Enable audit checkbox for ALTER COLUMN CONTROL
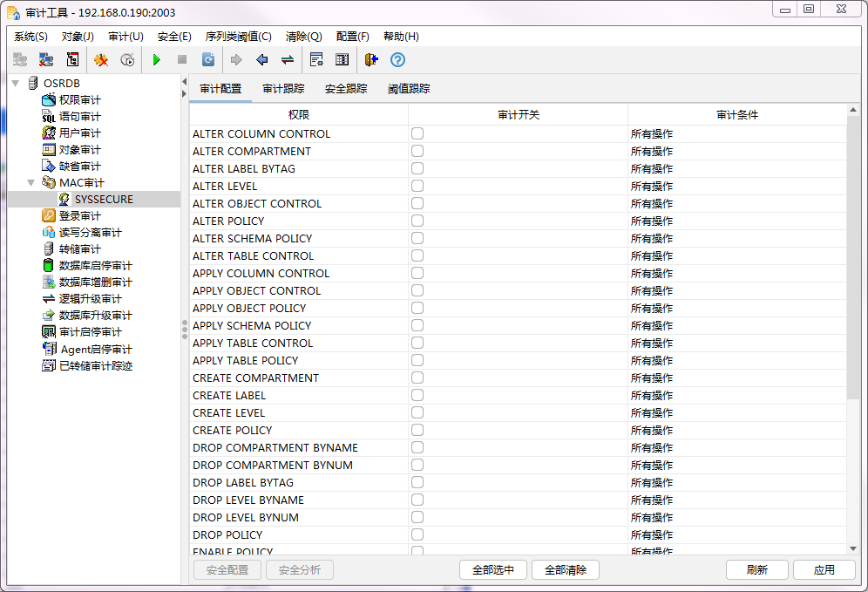The width and height of the screenshot is (868, 592). (417, 134)
